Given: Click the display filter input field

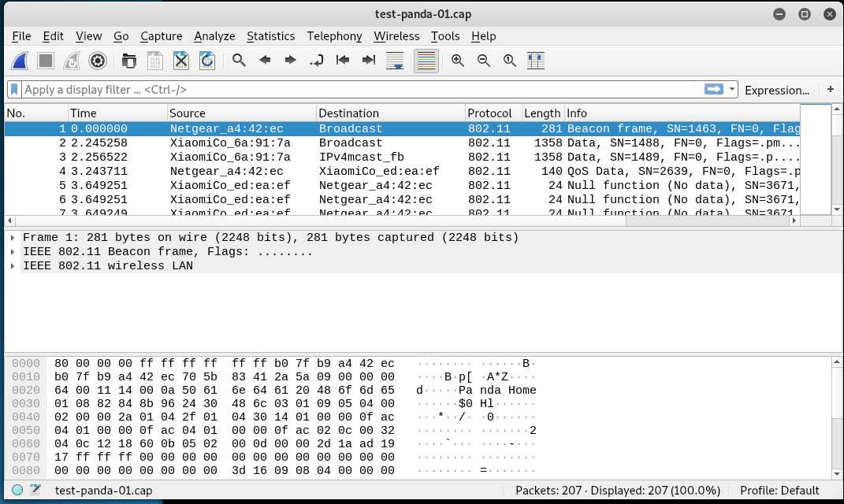Looking at the screenshot, I should pos(363,89).
